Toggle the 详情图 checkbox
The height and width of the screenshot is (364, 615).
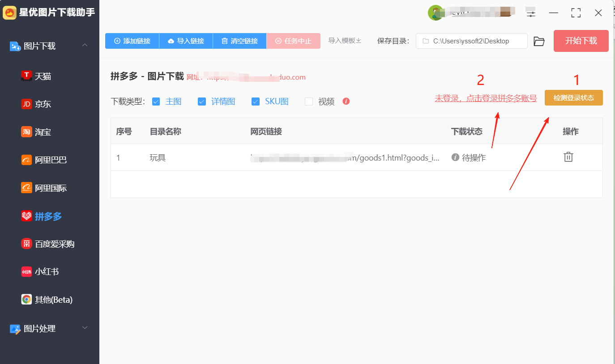tap(201, 102)
